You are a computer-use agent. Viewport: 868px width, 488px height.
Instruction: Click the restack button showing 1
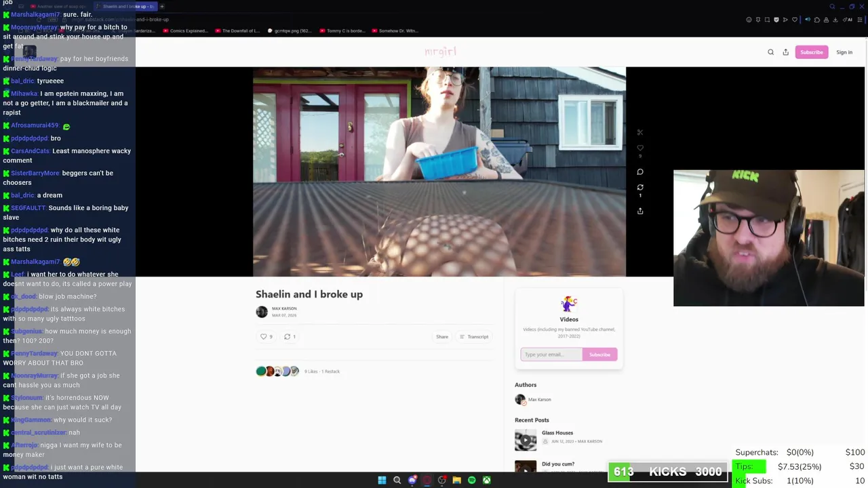[x=290, y=337]
